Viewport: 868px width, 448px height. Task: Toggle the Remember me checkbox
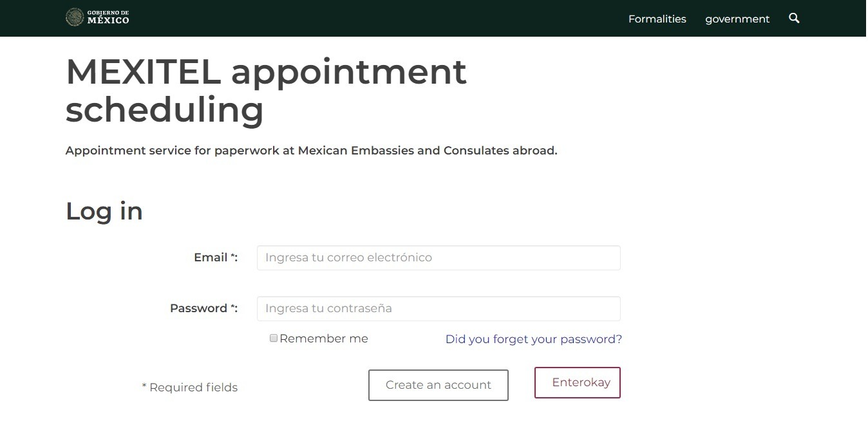coord(274,339)
